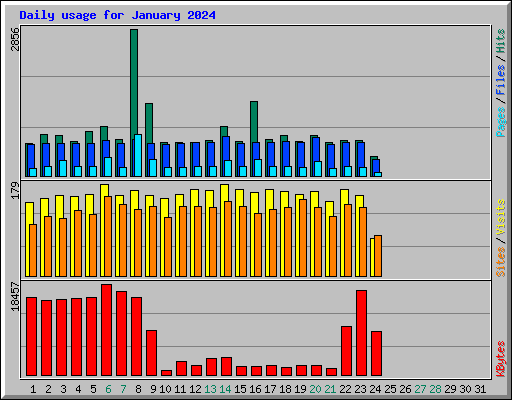Click day label 8 on the x-axis
This screenshot has height=400, width=512.
138,389
